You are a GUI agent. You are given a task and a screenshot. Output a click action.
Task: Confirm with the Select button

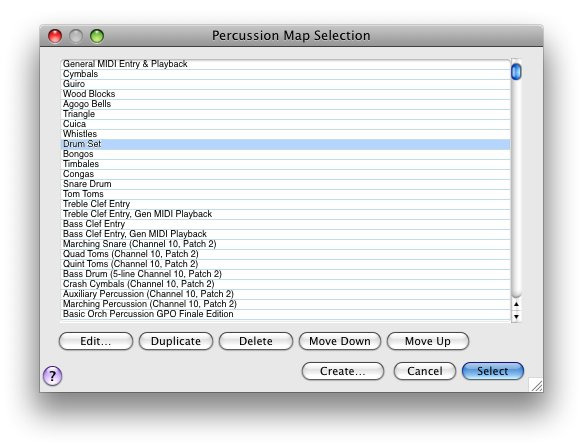[493, 371]
